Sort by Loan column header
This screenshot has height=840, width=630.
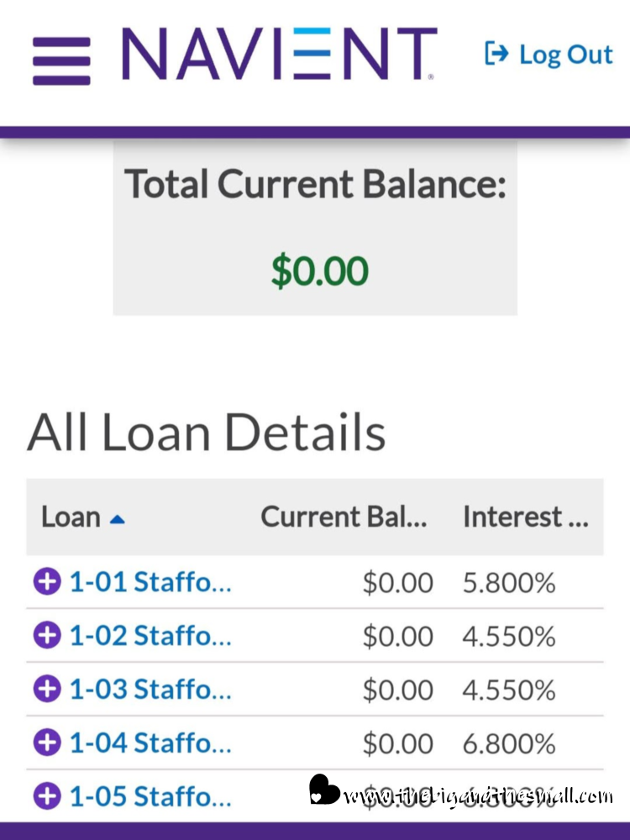(71, 517)
